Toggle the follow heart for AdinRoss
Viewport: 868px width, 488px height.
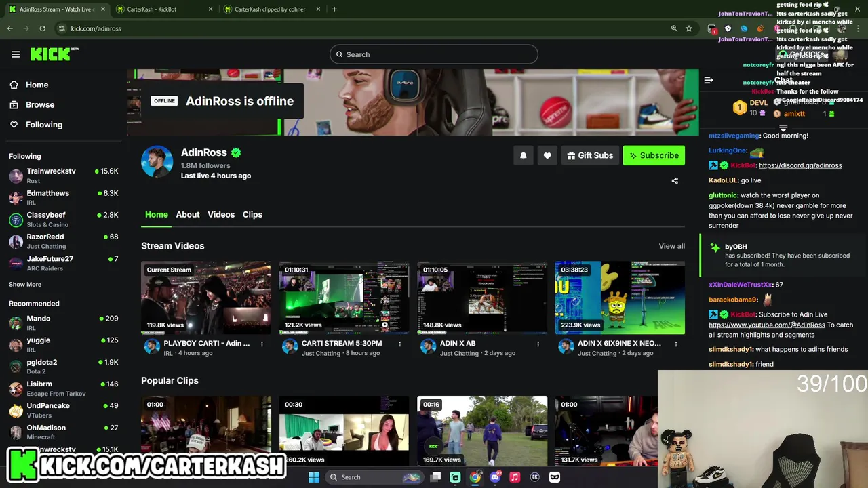pos(547,155)
